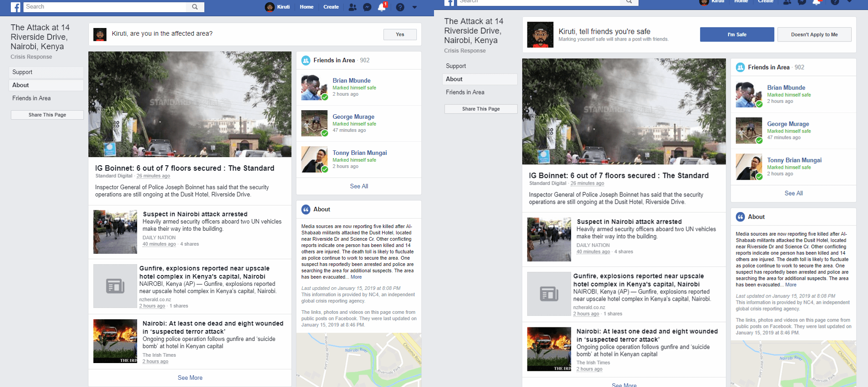This screenshot has height=387, width=868.
Task: Open smoke photo of lead article, right screenshot
Action: tap(624, 112)
